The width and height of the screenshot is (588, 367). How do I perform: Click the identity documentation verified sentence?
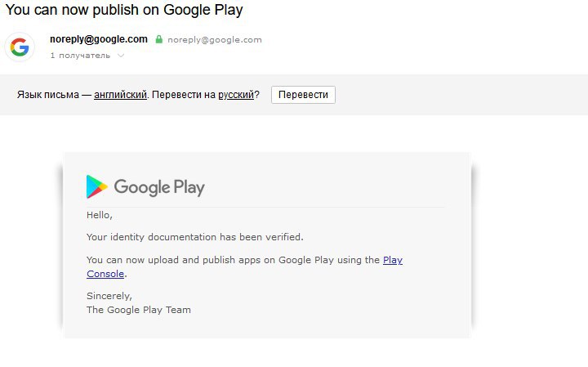[194, 237]
